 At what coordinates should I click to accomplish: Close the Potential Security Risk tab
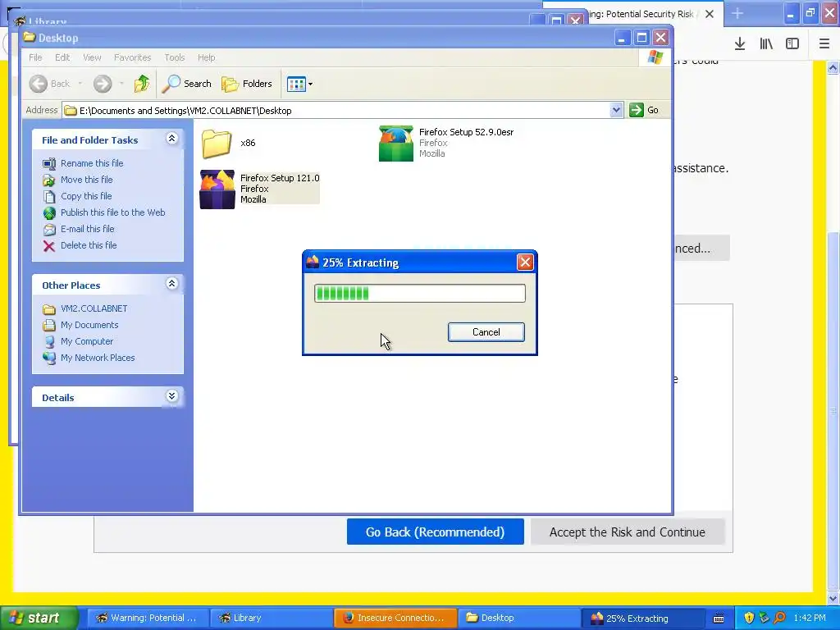(710, 14)
